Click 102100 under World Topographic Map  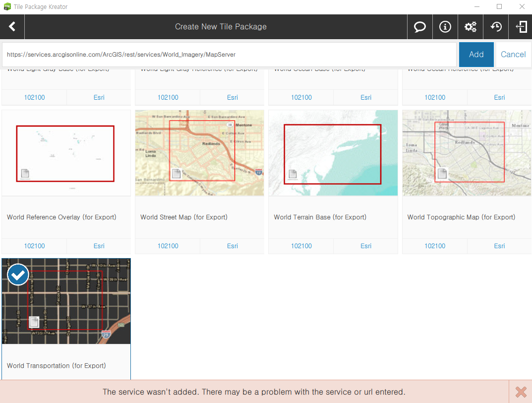[x=435, y=246]
